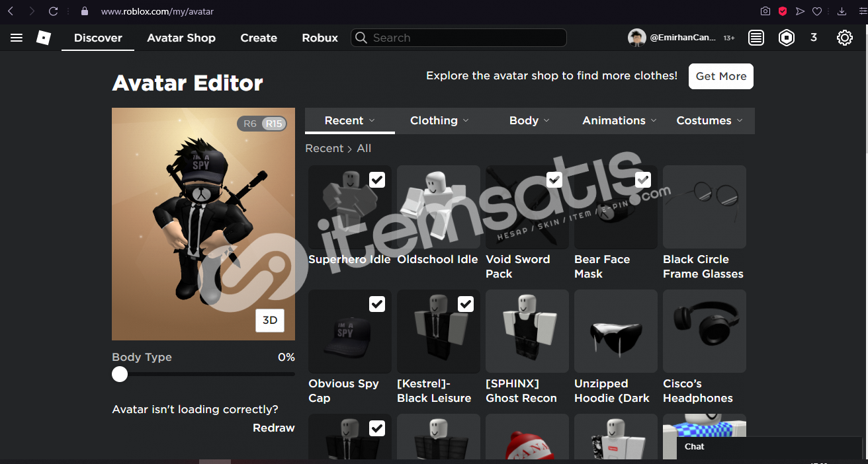Click the avatar character preview image
Image resolution: width=868 pixels, height=464 pixels.
click(203, 224)
